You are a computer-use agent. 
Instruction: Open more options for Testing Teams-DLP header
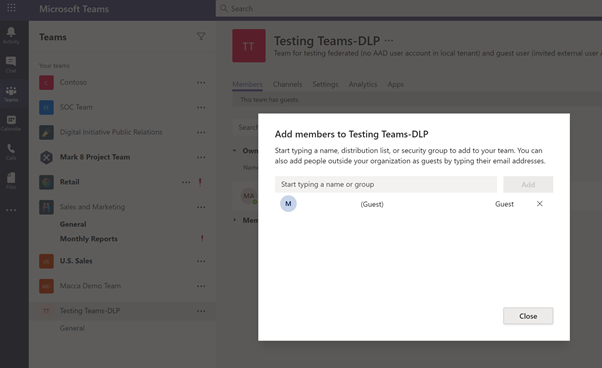[389, 40]
